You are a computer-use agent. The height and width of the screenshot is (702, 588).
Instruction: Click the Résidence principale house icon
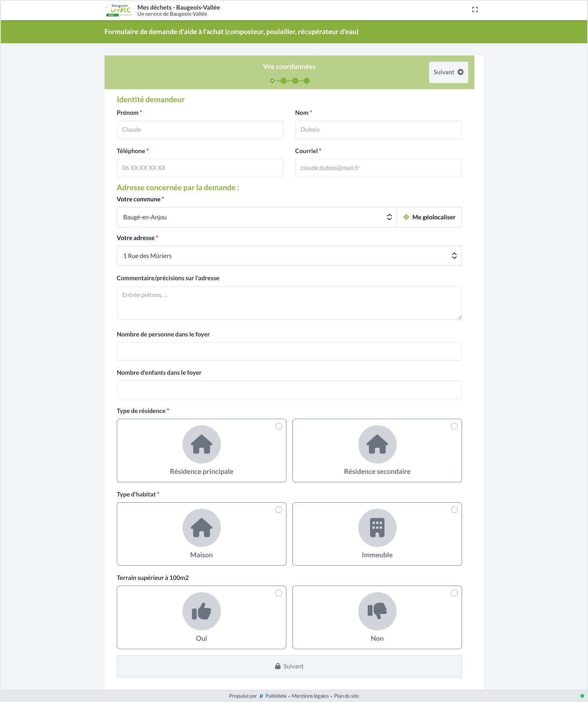point(202,444)
